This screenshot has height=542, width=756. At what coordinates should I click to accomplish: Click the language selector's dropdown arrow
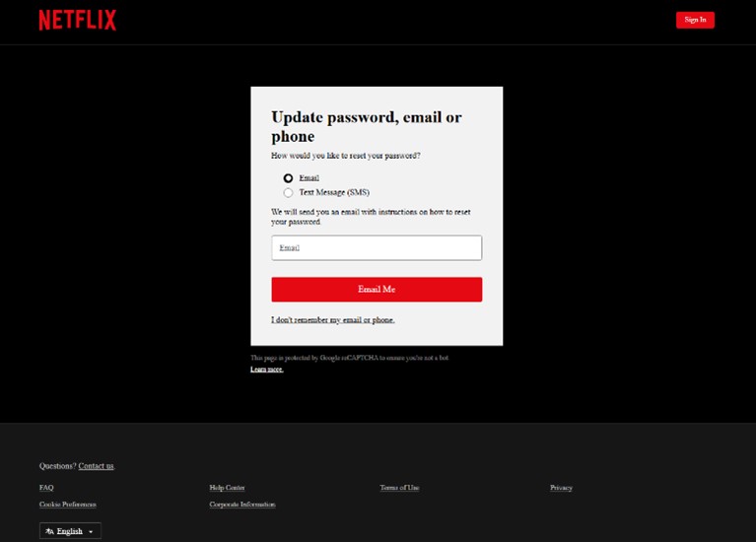pos(92,532)
